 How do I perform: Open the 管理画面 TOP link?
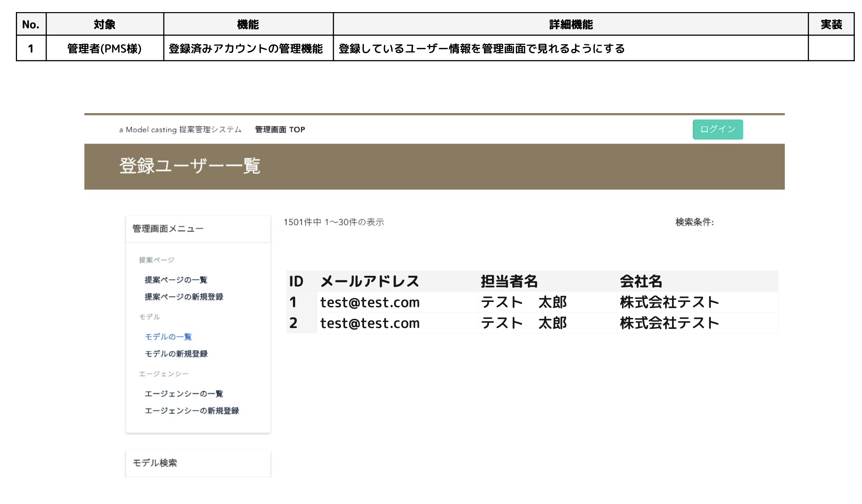coord(280,129)
